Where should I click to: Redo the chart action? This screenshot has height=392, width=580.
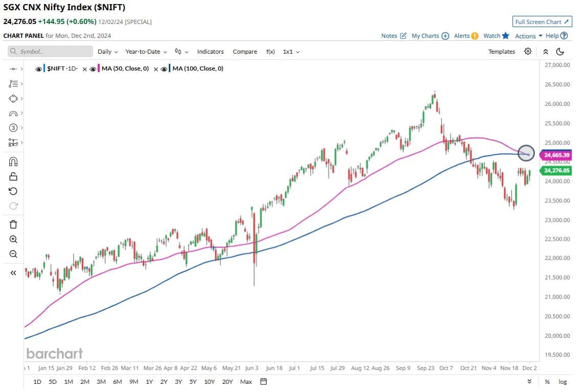click(x=13, y=206)
